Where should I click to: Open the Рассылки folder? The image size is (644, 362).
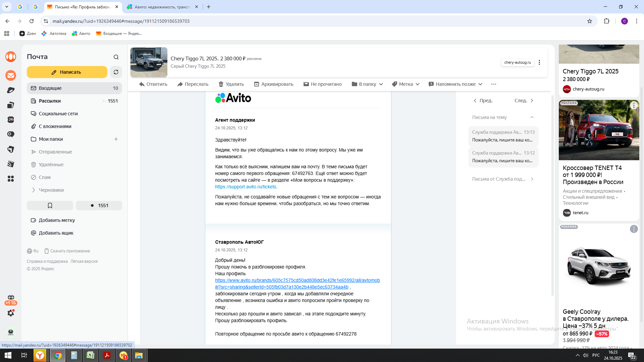(x=50, y=101)
